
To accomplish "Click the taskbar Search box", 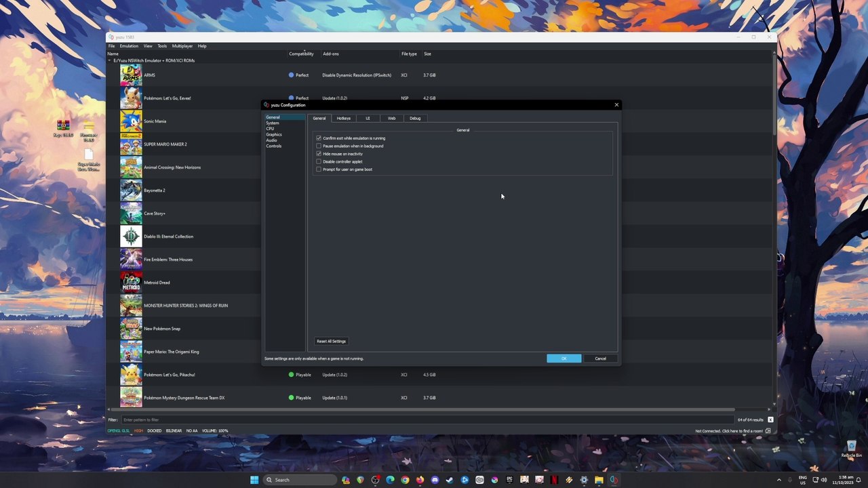I will click(x=300, y=480).
